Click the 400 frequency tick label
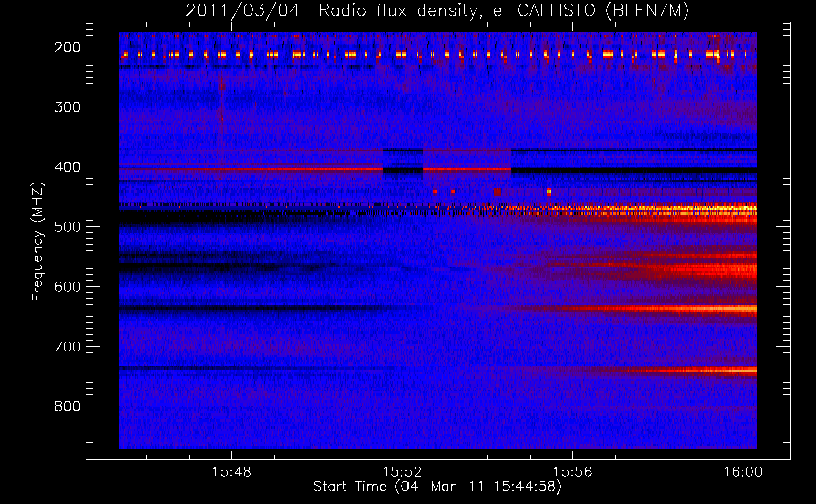The image size is (816, 504). tap(68, 167)
